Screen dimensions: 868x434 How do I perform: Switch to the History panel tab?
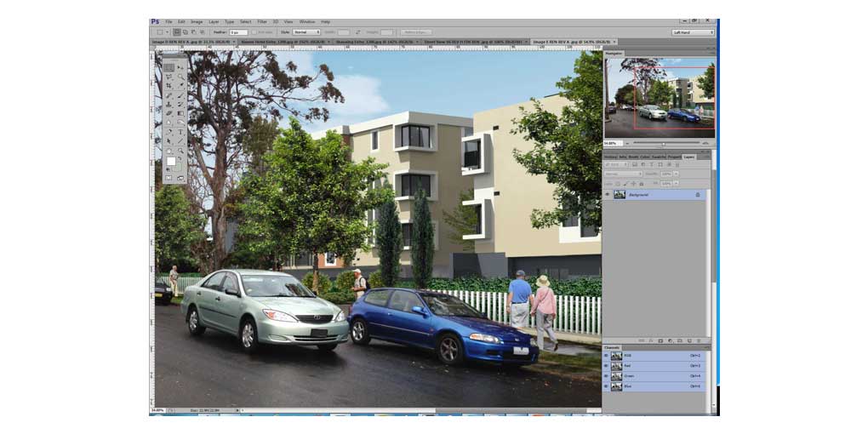pyautogui.click(x=610, y=157)
